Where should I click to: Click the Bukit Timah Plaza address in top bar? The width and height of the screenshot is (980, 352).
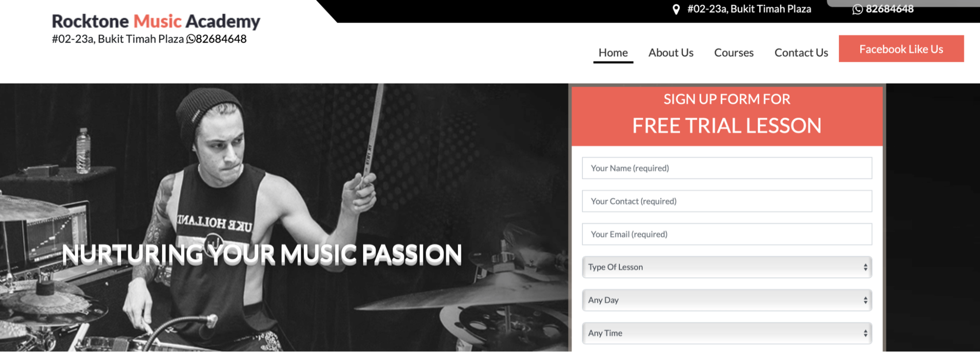click(x=749, y=9)
